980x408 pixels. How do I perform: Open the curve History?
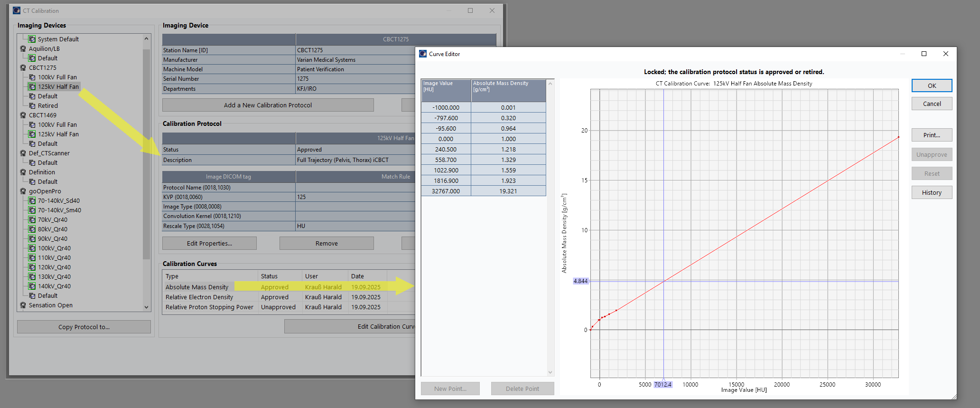pyautogui.click(x=931, y=193)
